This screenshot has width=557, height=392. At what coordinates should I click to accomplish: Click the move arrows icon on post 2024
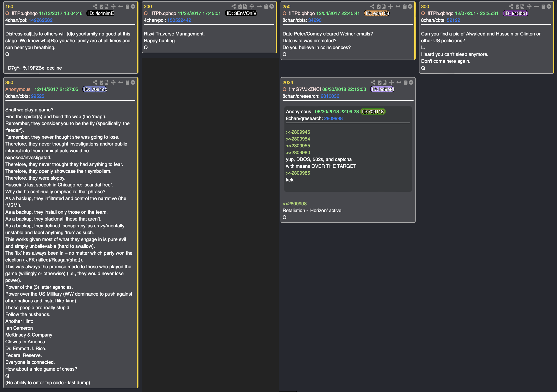tap(391, 83)
